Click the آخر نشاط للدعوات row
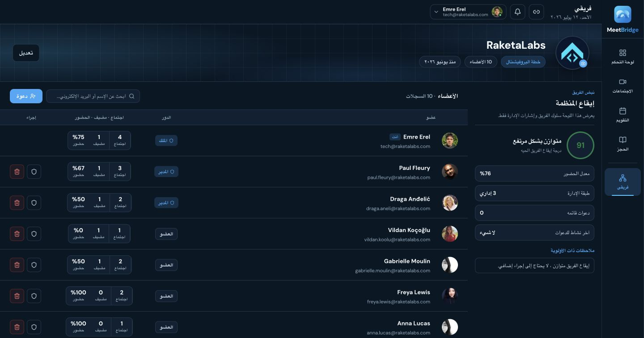Screen dimensions: 644x338 [534, 232]
